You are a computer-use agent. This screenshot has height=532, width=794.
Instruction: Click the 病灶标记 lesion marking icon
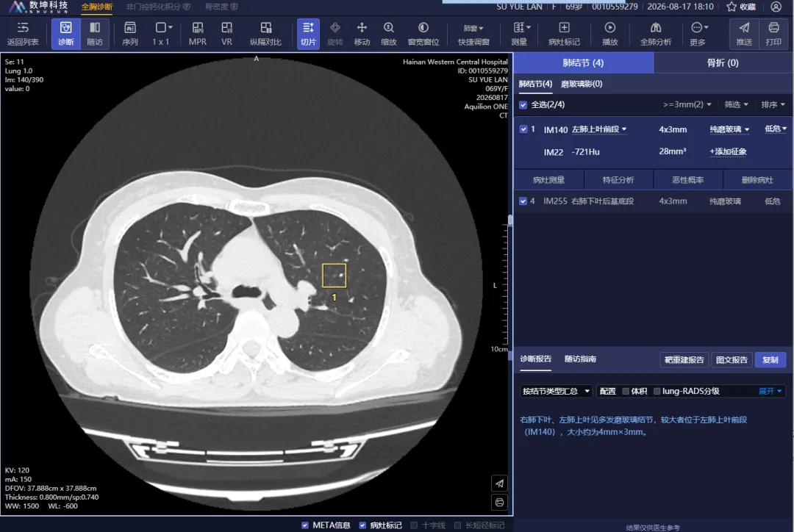pyautogui.click(x=564, y=27)
